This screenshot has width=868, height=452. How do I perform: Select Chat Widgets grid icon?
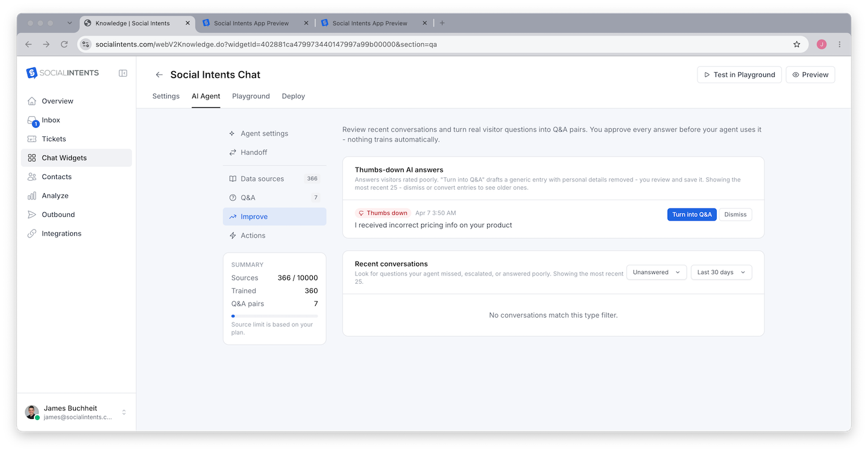coord(32,158)
